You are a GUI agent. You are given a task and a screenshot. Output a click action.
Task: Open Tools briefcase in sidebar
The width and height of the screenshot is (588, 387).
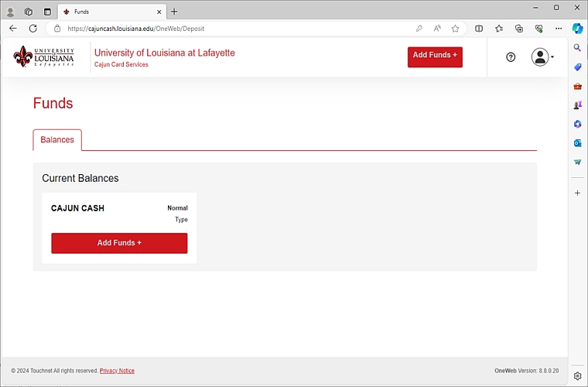click(577, 86)
